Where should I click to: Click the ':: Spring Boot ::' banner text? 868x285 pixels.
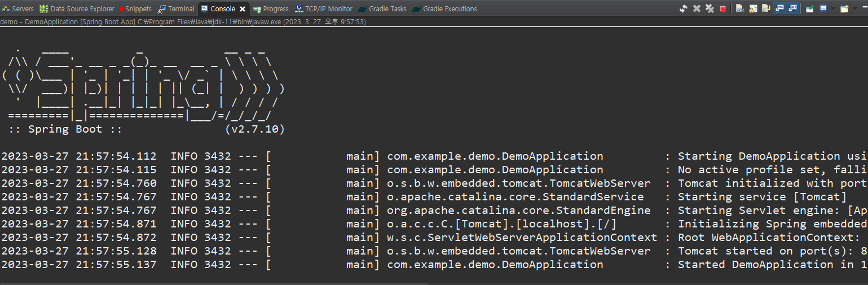(65, 129)
